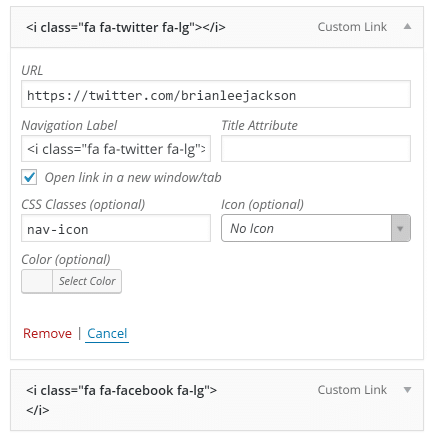Open the No Icon dropdown
The image size is (428, 436).
tap(316, 228)
